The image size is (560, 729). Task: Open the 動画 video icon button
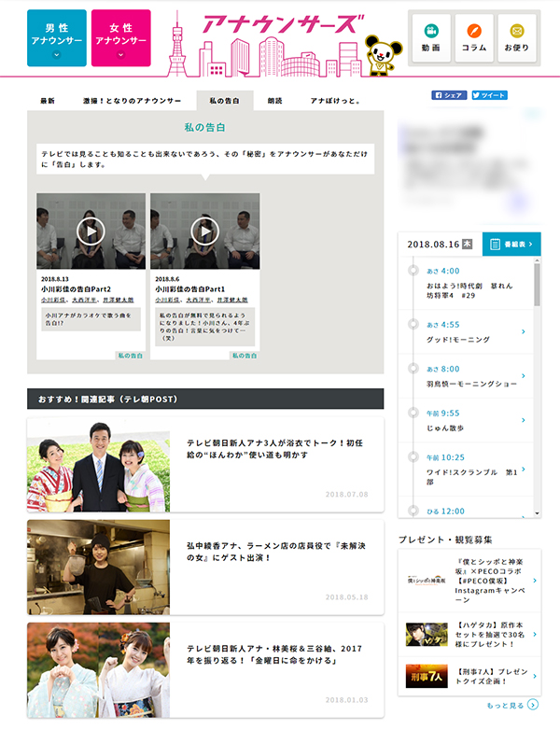(x=430, y=37)
